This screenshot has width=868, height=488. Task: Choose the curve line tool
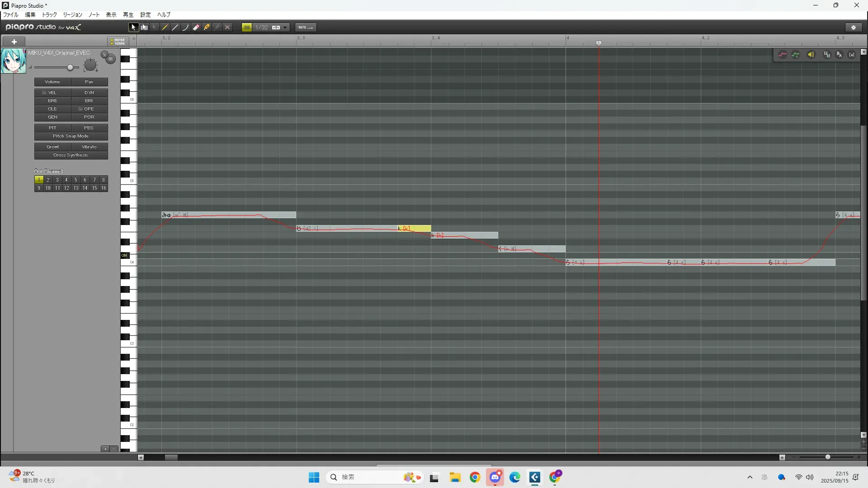(186, 28)
